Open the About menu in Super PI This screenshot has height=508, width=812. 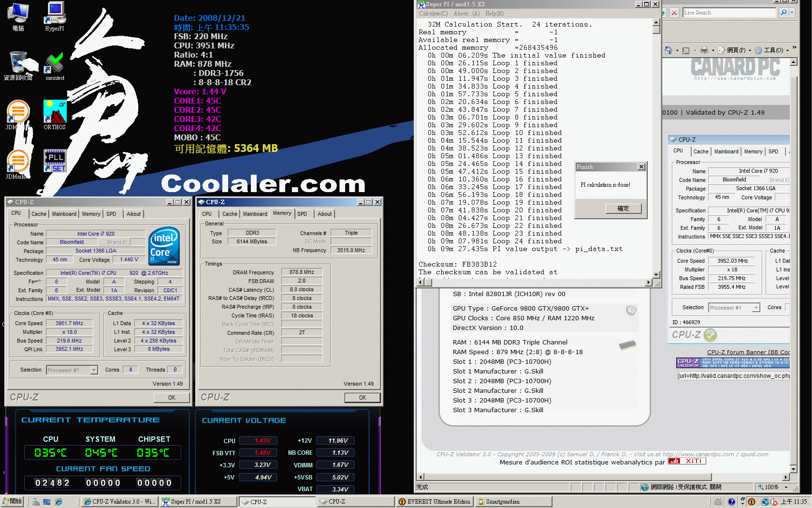click(x=466, y=14)
